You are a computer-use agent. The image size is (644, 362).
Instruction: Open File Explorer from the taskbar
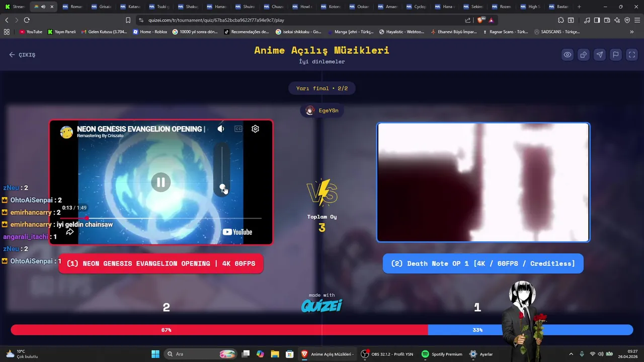pos(275,354)
